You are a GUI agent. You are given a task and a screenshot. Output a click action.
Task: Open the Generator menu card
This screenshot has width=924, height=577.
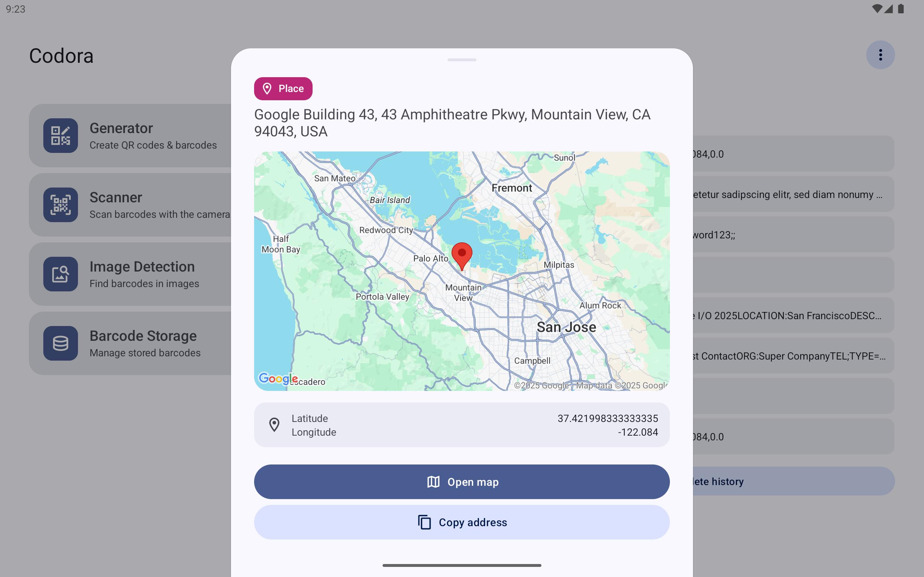point(153,136)
